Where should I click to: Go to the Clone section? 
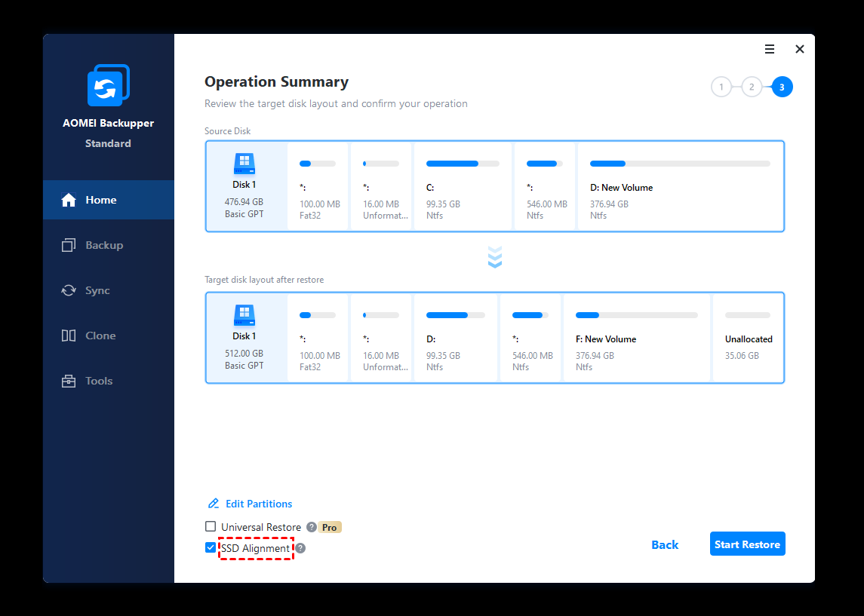[100, 336]
